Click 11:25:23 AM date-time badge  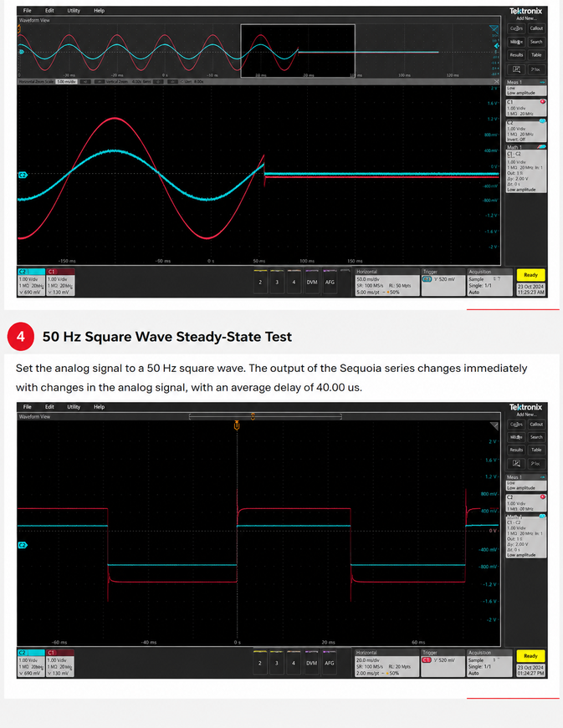coord(530,289)
